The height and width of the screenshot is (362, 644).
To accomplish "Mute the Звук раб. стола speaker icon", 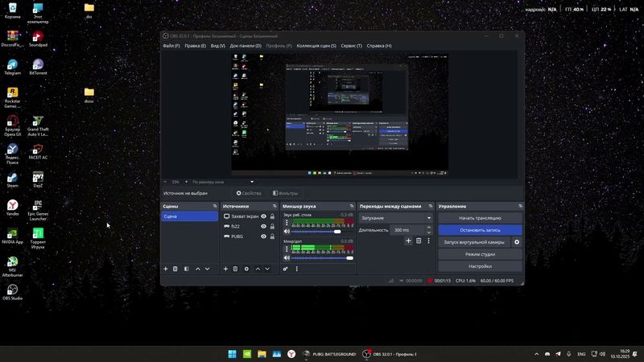I will [287, 232].
